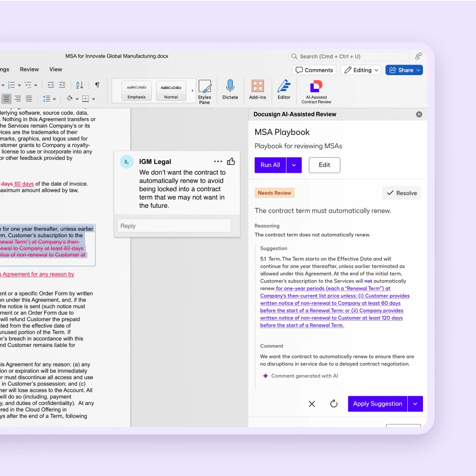Open the Comments pane button
Image resolution: width=476 pixels, height=476 pixels.
tap(314, 70)
